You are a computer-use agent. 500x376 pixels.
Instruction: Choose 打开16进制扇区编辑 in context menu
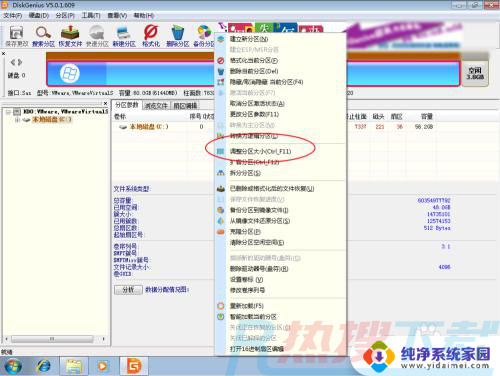click(x=257, y=349)
